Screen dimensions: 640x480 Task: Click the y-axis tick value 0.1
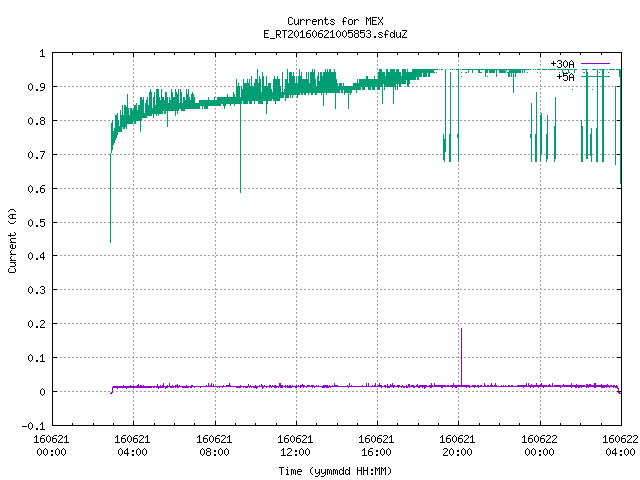point(36,358)
